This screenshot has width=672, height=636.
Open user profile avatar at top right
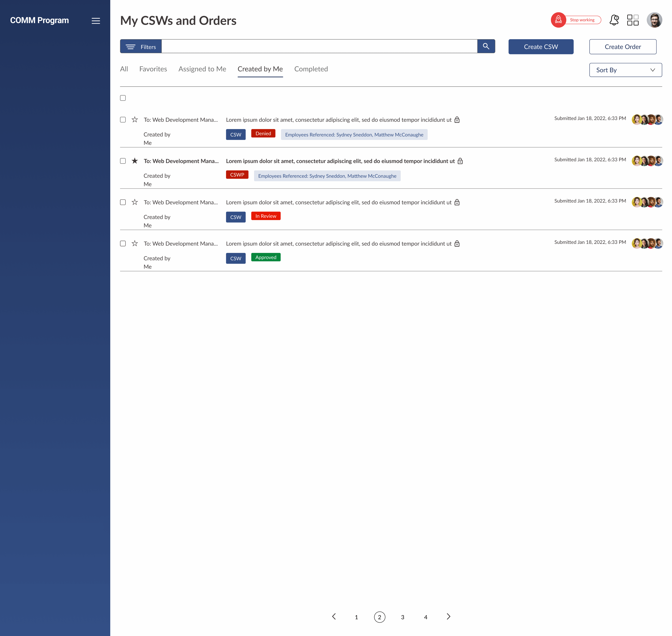click(654, 20)
